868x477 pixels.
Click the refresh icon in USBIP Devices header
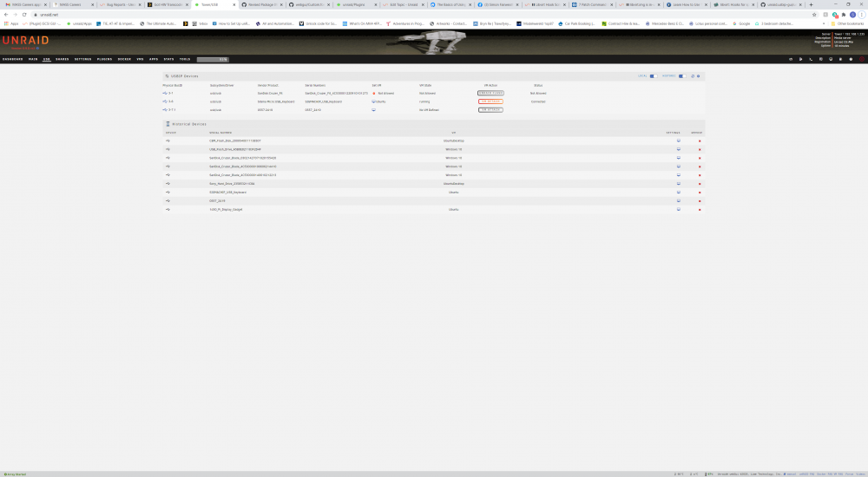coord(693,76)
